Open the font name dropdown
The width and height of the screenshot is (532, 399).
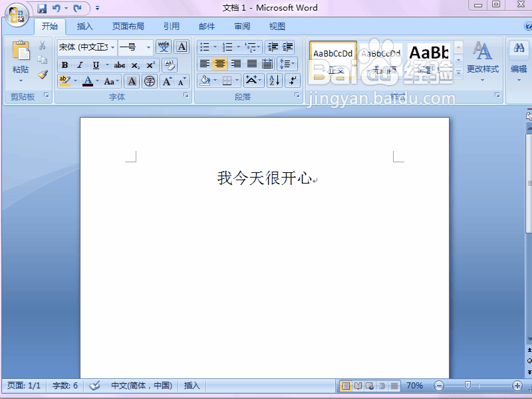[x=112, y=47]
